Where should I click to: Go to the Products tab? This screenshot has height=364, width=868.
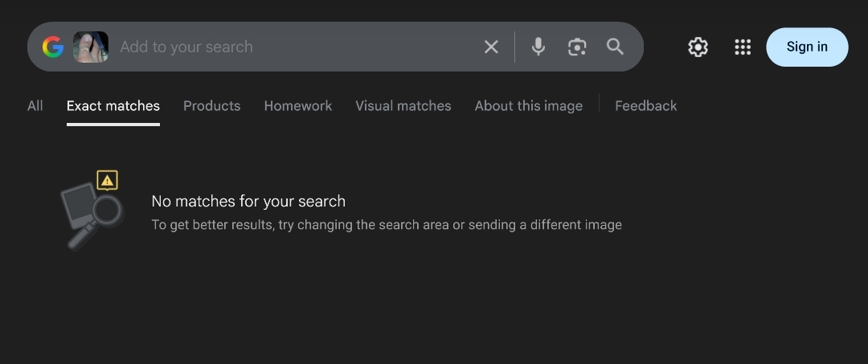(212, 106)
